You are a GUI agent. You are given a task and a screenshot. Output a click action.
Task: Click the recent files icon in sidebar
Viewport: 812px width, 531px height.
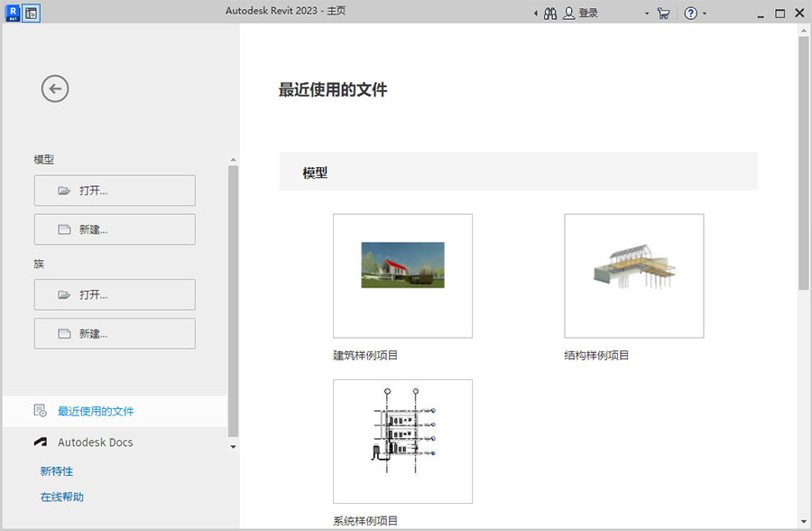(x=38, y=411)
